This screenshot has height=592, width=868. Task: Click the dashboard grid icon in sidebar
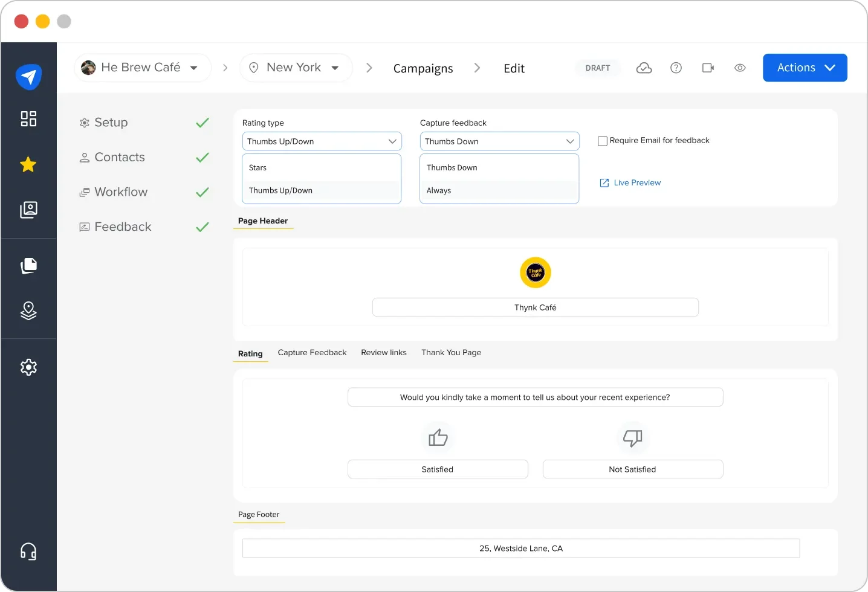(28, 119)
